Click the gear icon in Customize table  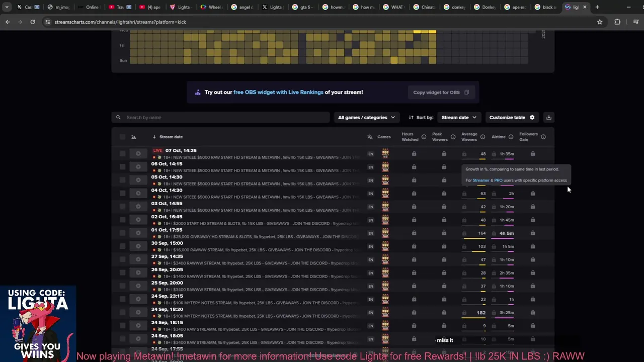click(x=532, y=117)
